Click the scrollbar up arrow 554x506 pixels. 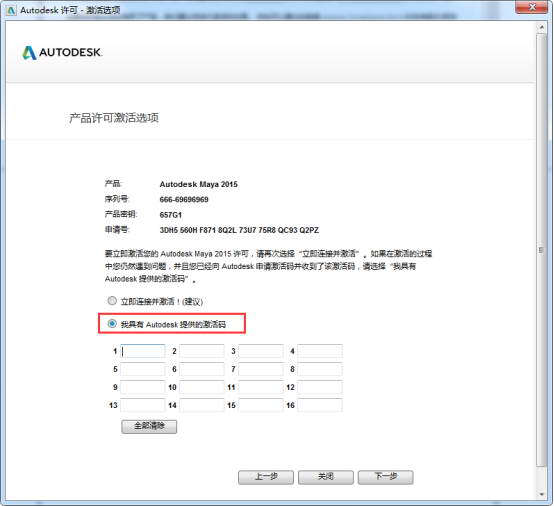(541, 27)
